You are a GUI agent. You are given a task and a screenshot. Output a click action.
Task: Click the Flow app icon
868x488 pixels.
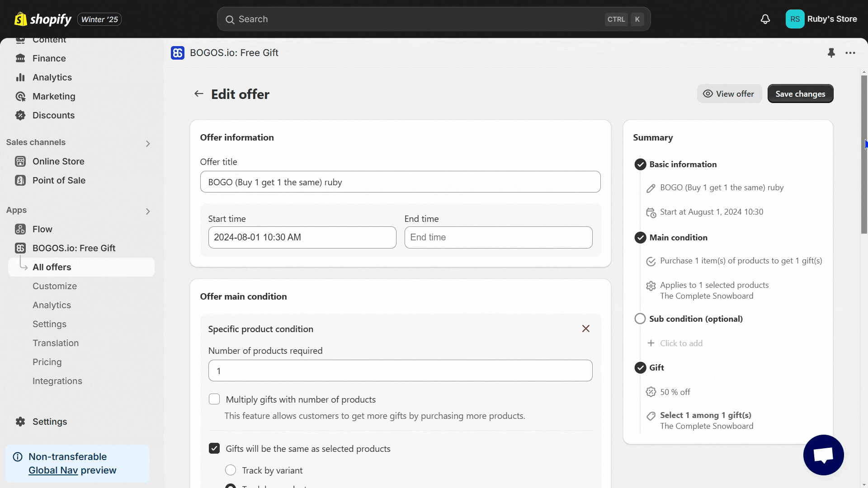point(20,229)
